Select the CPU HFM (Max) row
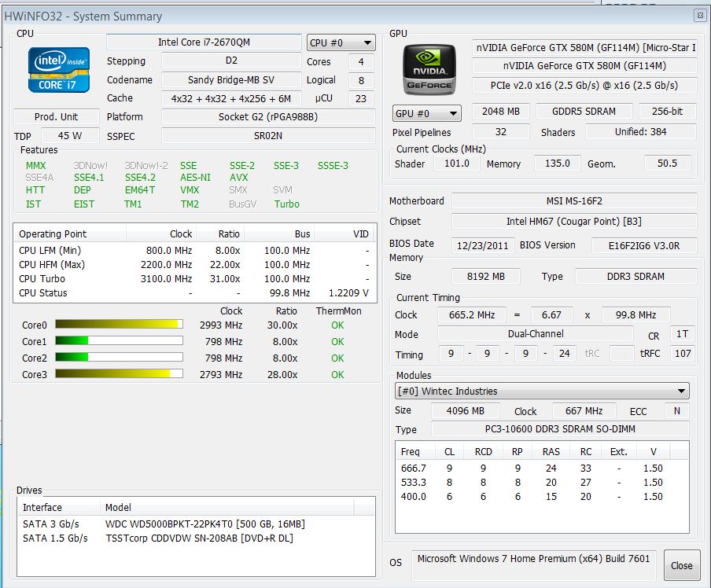 tap(195, 264)
